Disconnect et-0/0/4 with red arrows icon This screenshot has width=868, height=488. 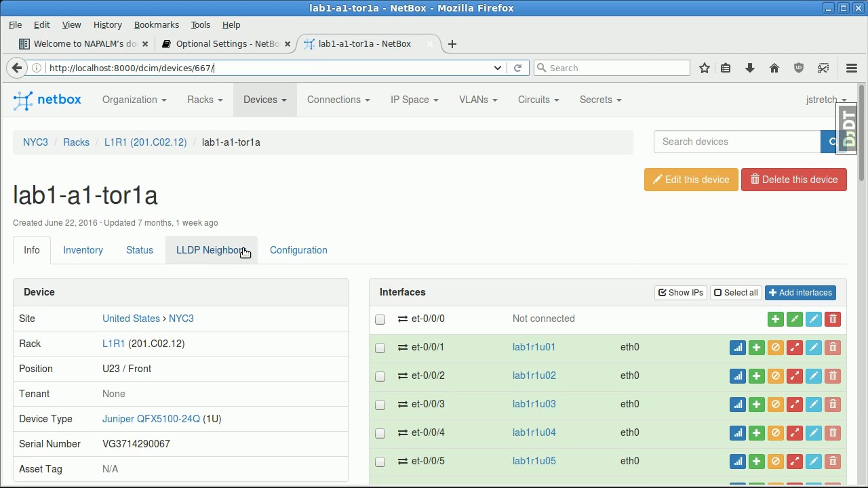(x=795, y=432)
